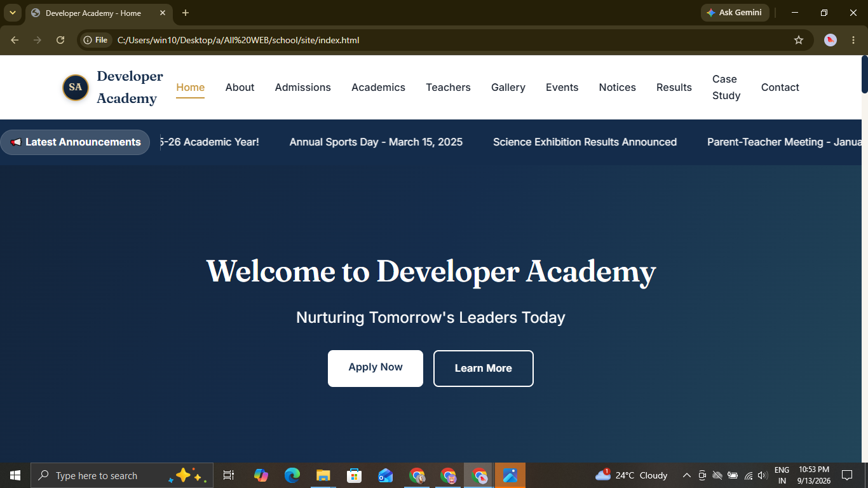Select the address bar URL
The height and width of the screenshot is (488, 868).
(x=238, y=40)
